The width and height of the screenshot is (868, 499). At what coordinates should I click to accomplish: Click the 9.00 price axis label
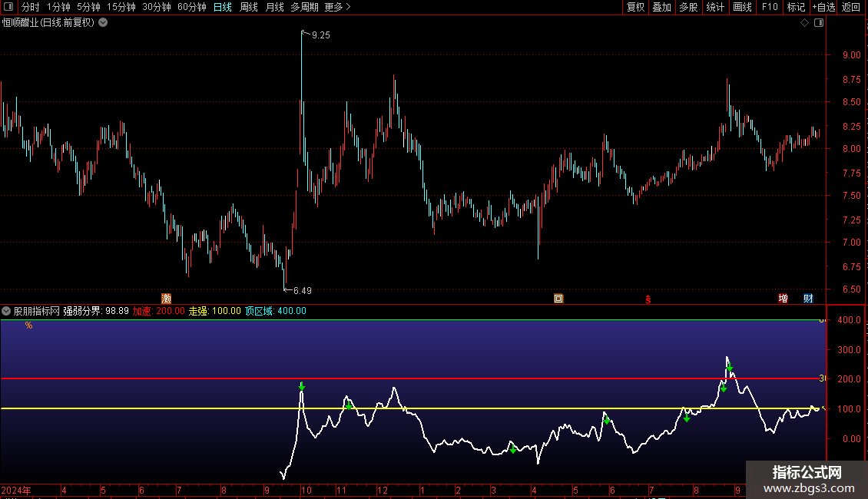(x=851, y=55)
